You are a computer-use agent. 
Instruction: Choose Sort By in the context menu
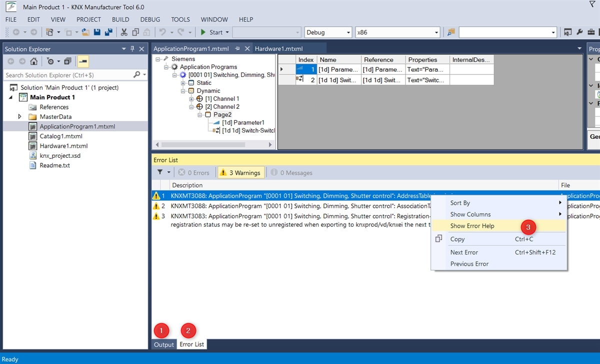click(499, 203)
